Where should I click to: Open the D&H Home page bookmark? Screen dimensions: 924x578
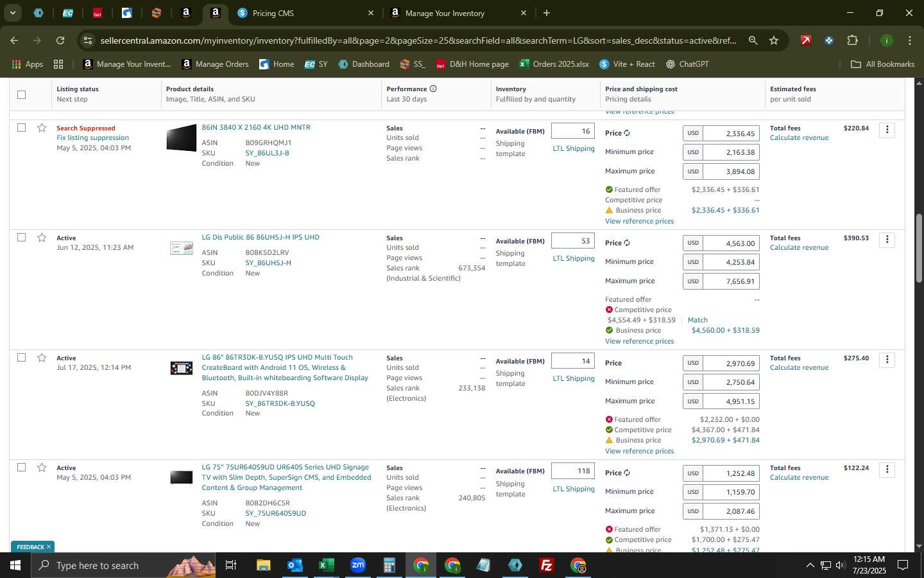coord(472,64)
